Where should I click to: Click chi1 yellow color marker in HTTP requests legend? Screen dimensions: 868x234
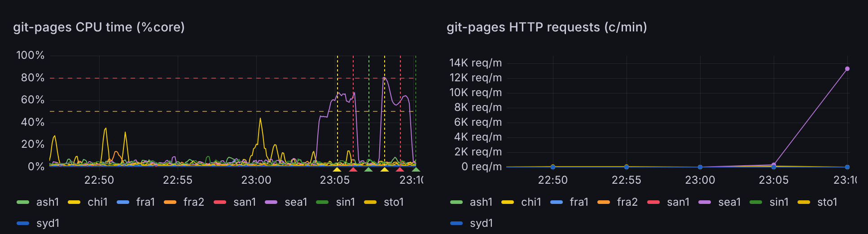[x=508, y=202]
